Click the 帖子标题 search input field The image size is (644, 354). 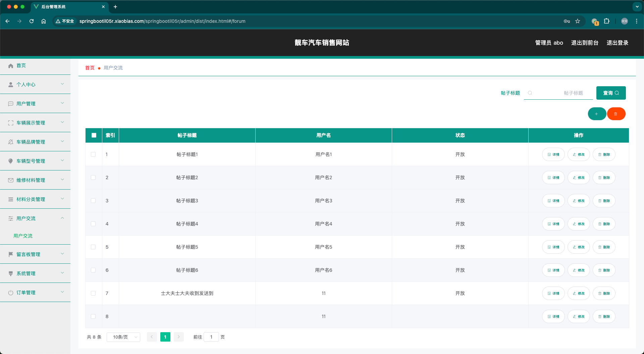tap(558, 93)
